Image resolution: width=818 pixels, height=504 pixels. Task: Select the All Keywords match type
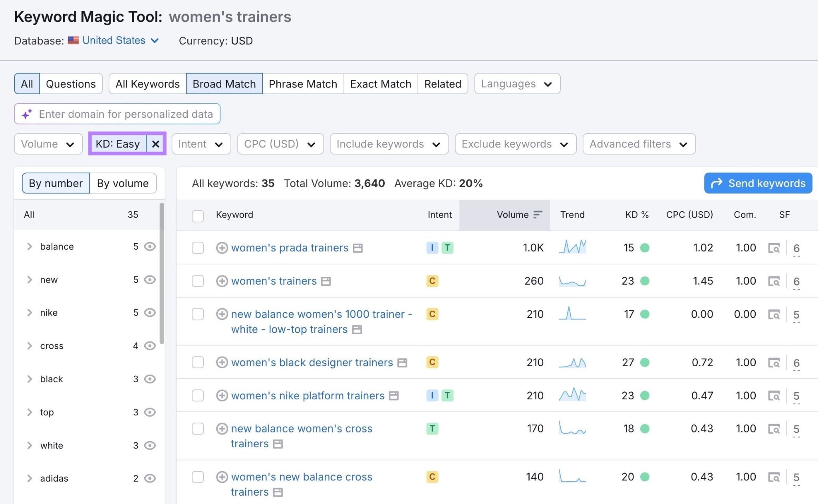click(x=147, y=84)
